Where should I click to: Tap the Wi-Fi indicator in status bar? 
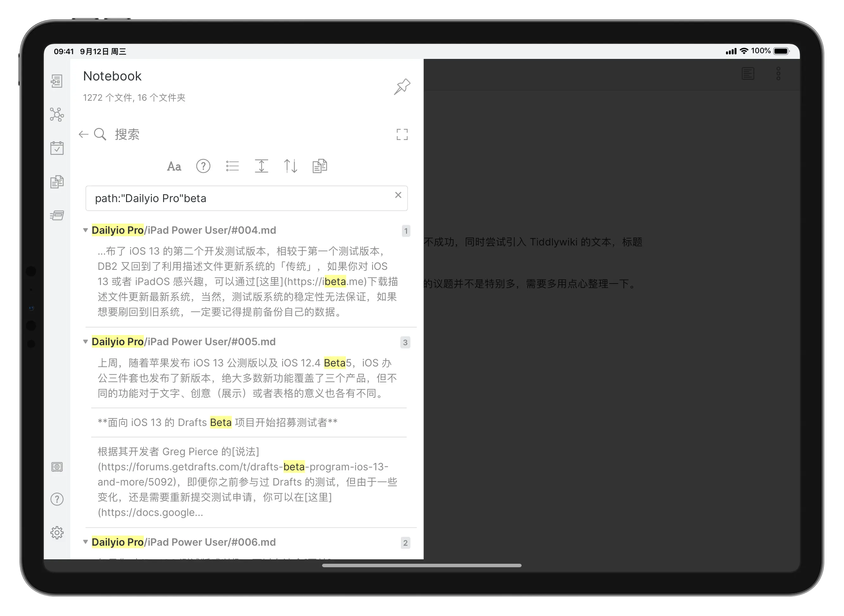[744, 51]
